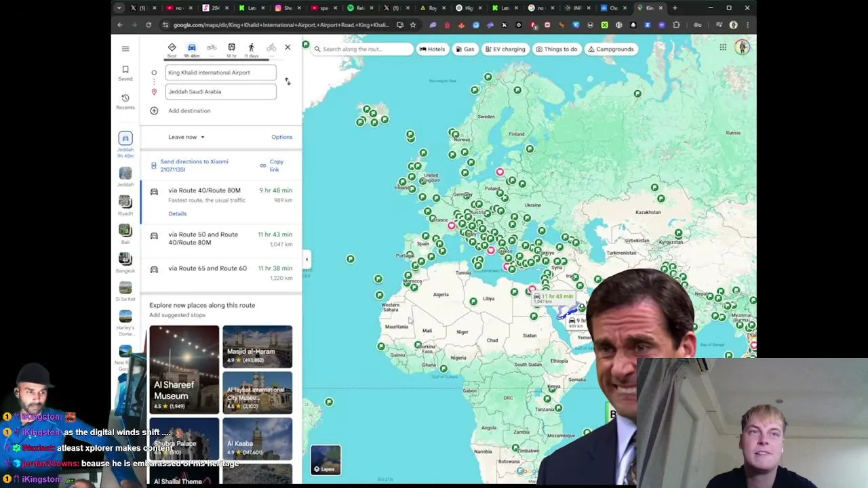Open the Al Tayebat International City Museum card
The width and height of the screenshot is (868, 488).
pyautogui.click(x=258, y=392)
